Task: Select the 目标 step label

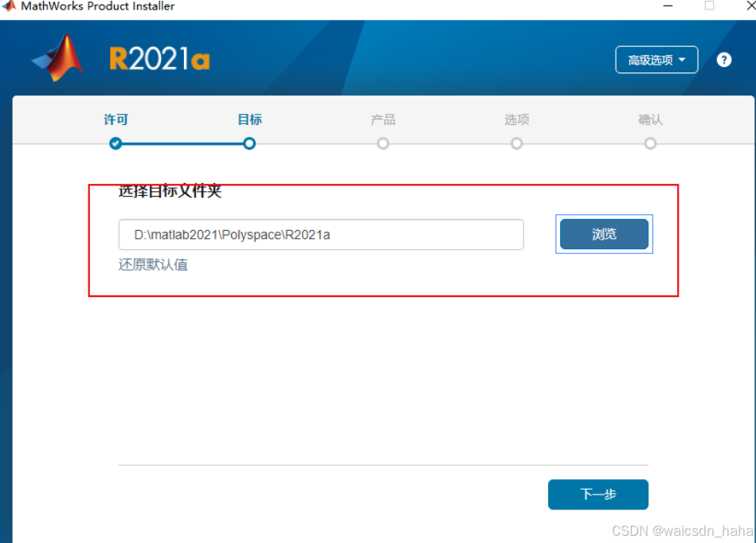Action: pos(249,119)
